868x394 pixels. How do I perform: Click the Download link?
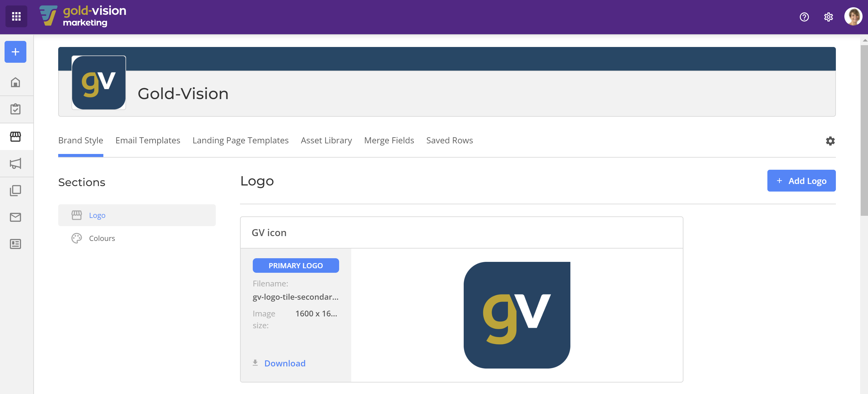(285, 363)
